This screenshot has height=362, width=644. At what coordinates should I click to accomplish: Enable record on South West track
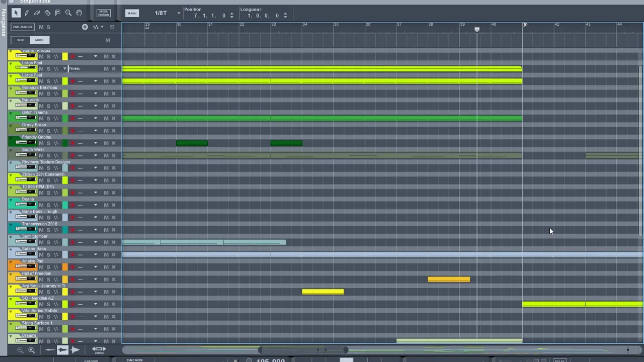coord(72,155)
